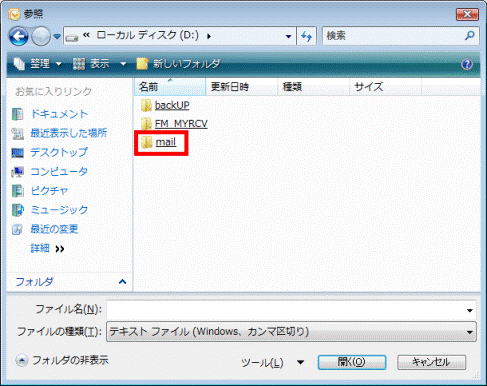Image resolution: width=487 pixels, height=386 pixels.
Task: Sort by the 名前 column header
Action: (170, 87)
